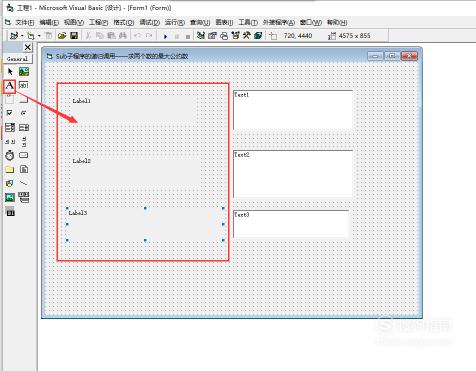Image resolution: width=476 pixels, height=371 pixels.
Task: Select the PictureBox tool
Action: [x=24, y=71]
